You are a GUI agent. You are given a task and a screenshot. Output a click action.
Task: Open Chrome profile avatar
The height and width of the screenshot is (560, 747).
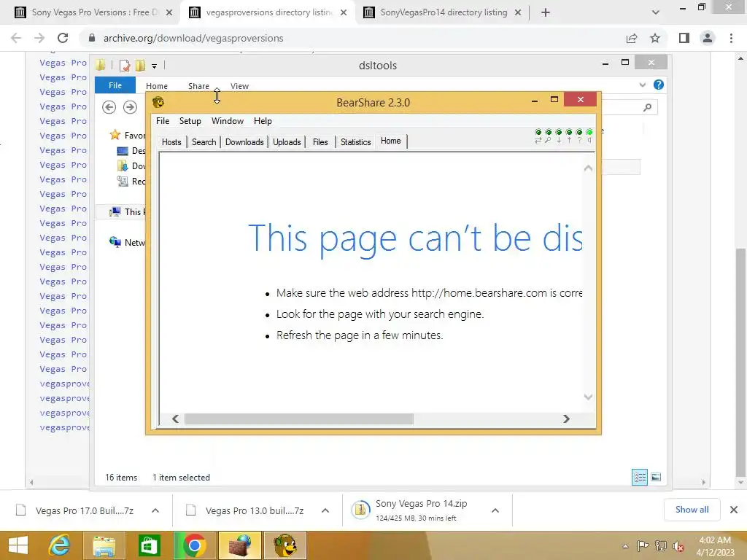point(708,38)
